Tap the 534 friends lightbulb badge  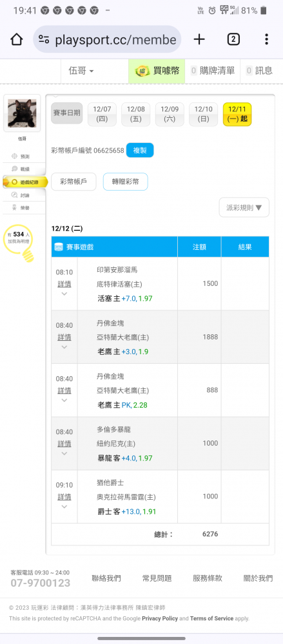tap(19, 242)
